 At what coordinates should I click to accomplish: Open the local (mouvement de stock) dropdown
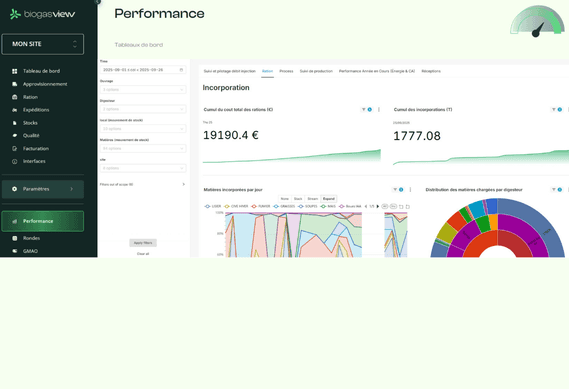point(143,129)
